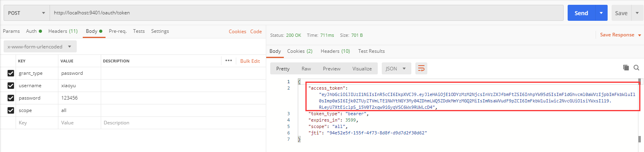Open the Cookies link

point(237,32)
